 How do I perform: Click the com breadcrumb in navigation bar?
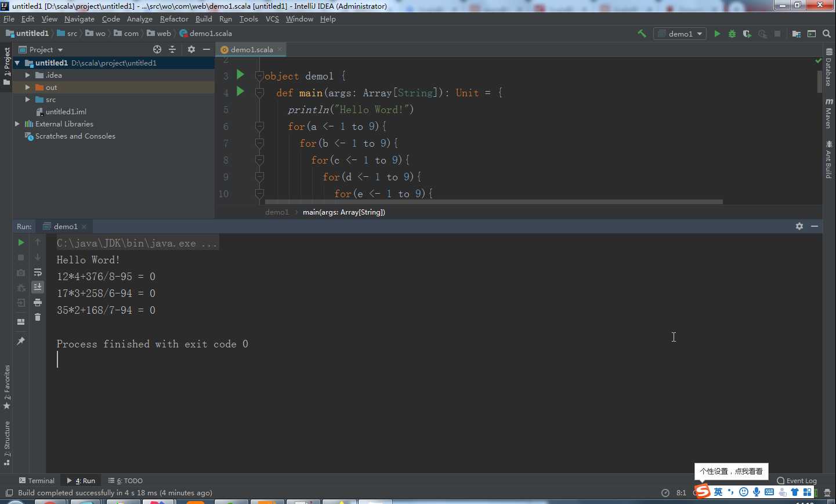pos(126,34)
